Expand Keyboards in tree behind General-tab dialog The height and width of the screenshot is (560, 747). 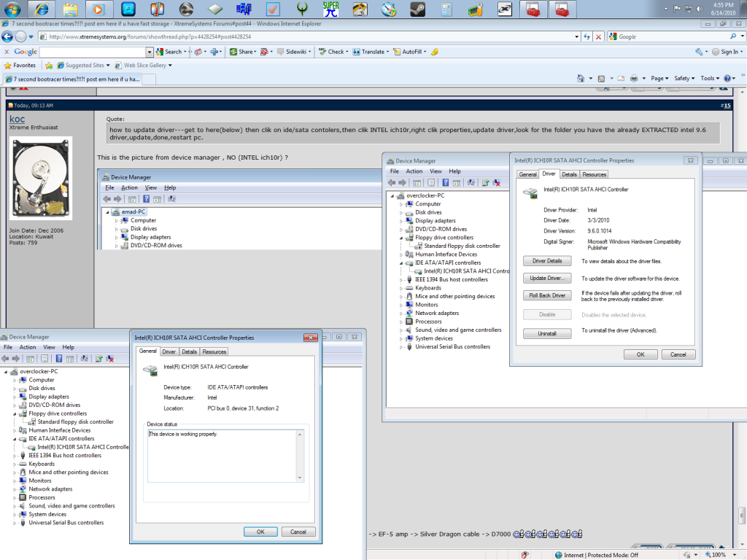[15, 464]
